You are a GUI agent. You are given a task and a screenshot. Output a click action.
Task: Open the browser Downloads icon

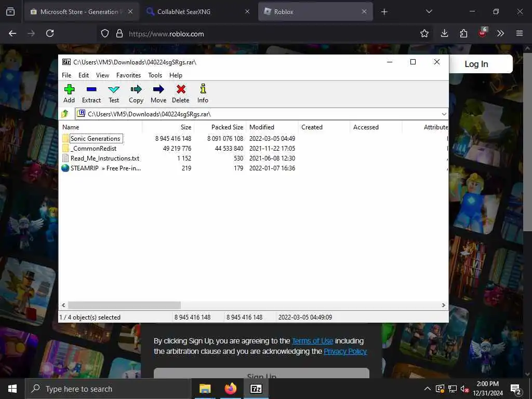pos(445,33)
